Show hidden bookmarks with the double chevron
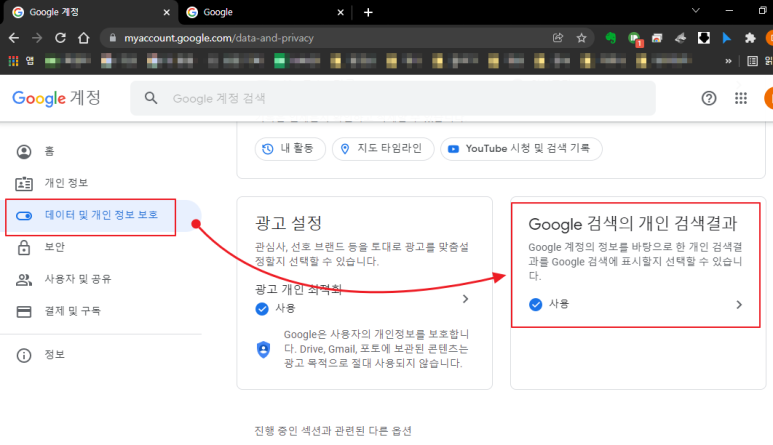 pyautogui.click(x=728, y=61)
